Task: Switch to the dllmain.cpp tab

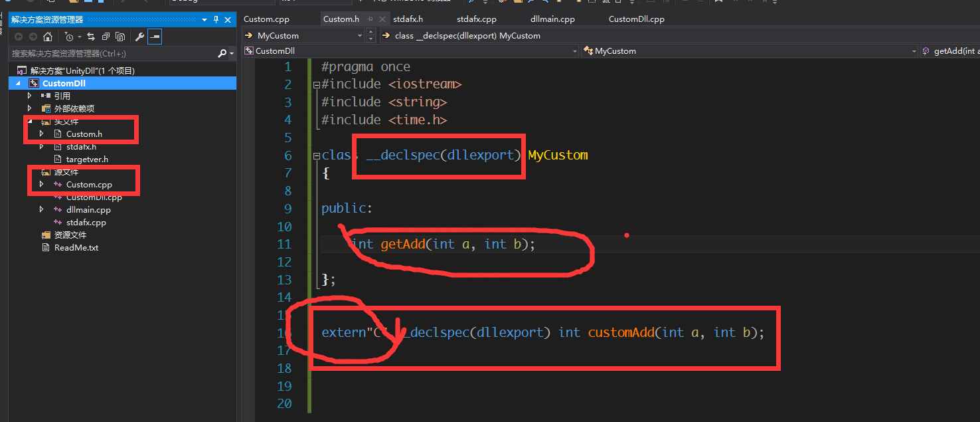Action: (552, 19)
